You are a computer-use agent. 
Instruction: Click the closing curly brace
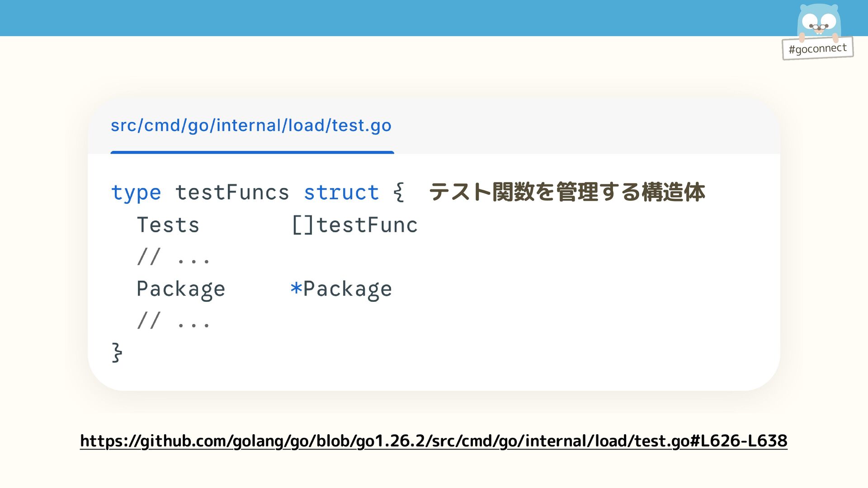tap(117, 353)
